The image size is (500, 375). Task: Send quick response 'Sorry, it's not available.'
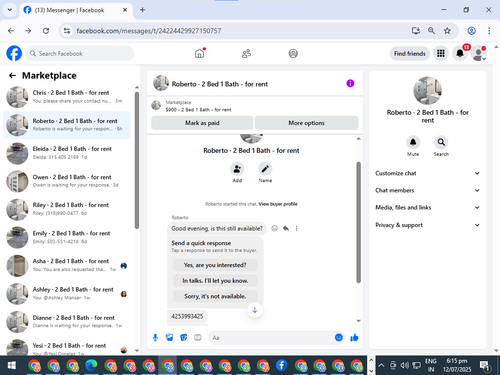(215, 296)
